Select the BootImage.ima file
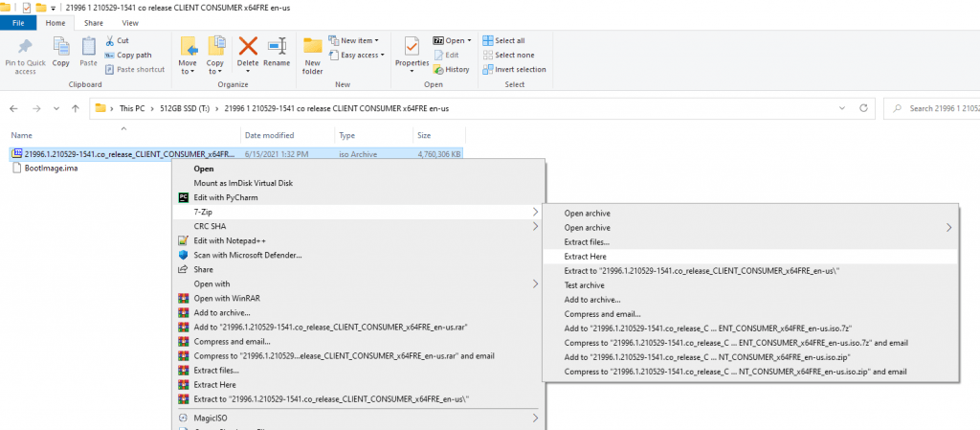980x430 pixels. [x=51, y=169]
